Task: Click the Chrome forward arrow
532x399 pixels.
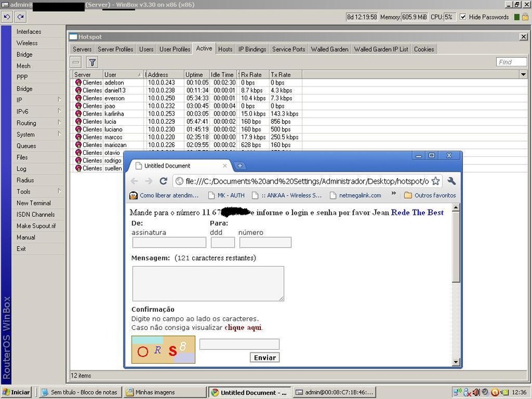Action: [x=148, y=181]
